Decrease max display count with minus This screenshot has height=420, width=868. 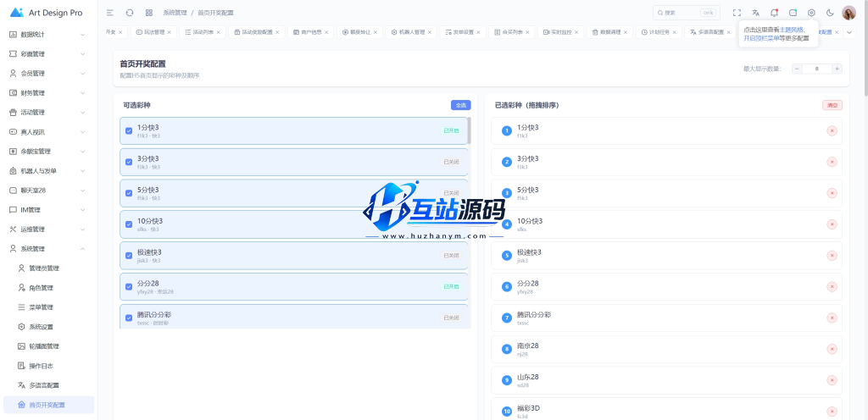point(797,69)
